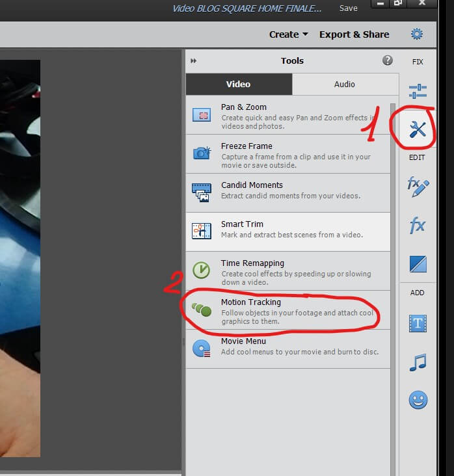Click the Tools list vertical scrollbar

(x=393, y=195)
